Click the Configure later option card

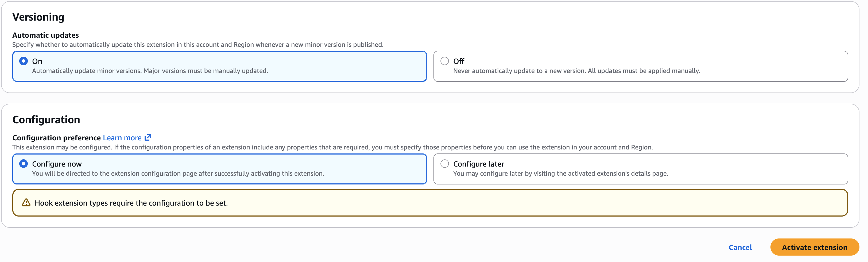click(x=640, y=169)
